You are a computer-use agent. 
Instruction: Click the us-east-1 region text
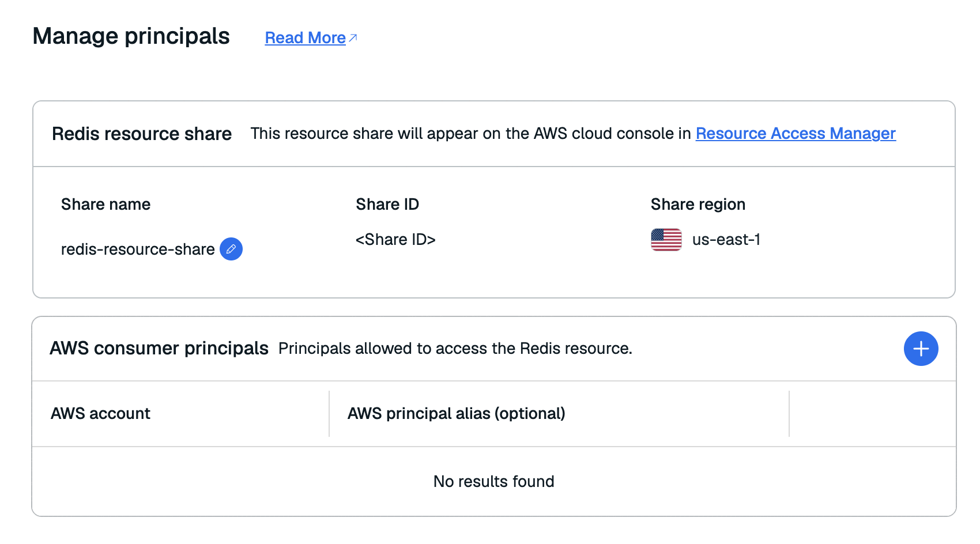[x=726, y=240]
